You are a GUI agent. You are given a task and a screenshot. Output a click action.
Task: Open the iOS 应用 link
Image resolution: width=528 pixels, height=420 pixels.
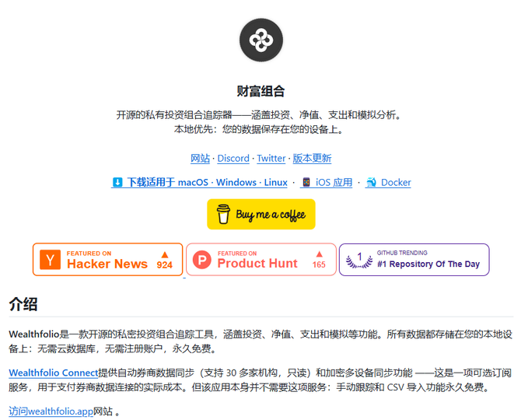[327, 182]
